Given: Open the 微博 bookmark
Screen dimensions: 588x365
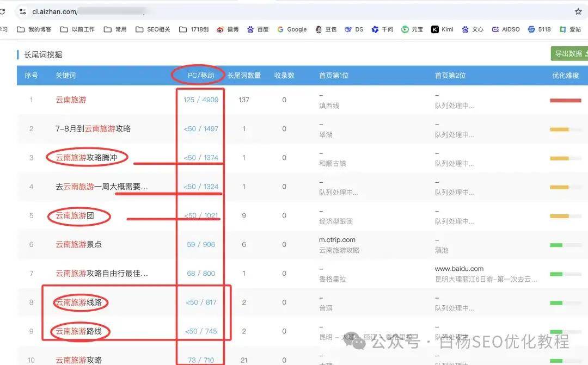Looking at the screenshot, I should click(228, 29).
